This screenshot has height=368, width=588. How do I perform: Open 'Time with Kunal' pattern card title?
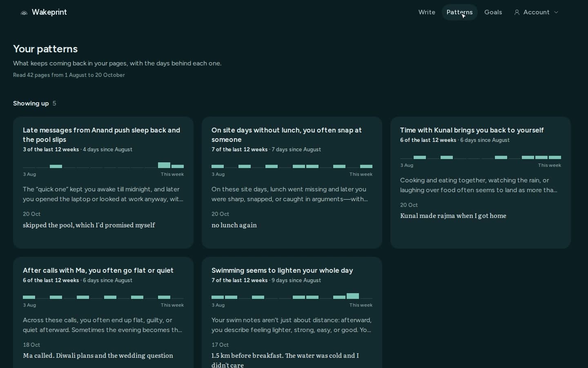pos(472,130)
